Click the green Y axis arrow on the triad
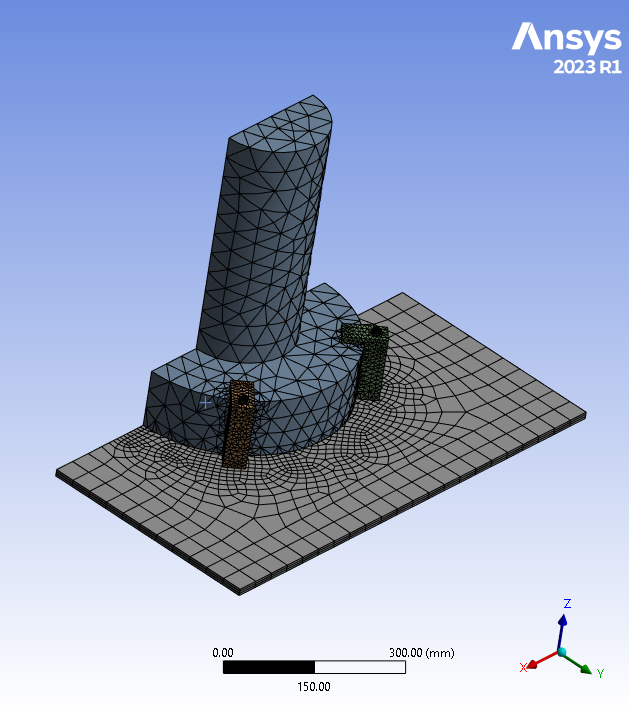The width and height of the screenshot is (629, 713). coord(579,664)
